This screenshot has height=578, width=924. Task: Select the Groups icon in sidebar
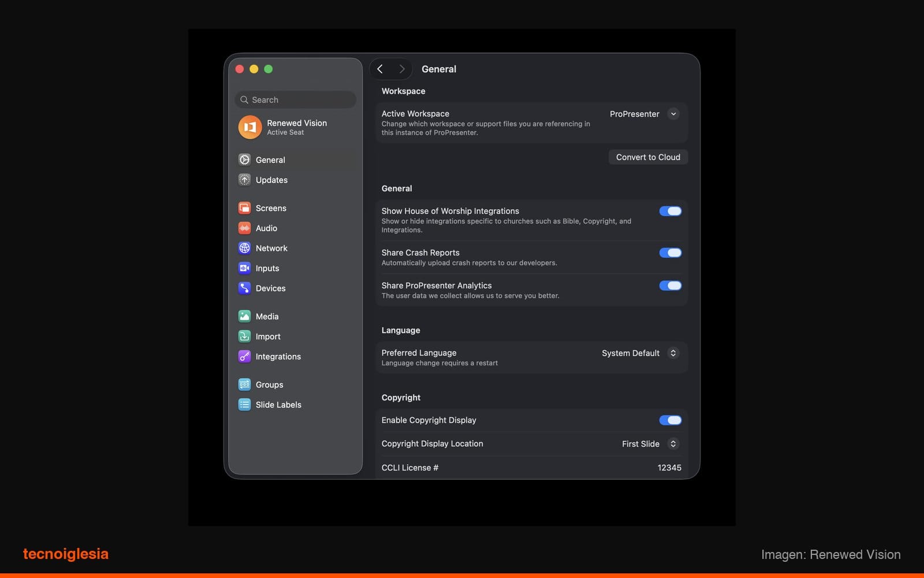pyautogui.click(x=244, y=384)
